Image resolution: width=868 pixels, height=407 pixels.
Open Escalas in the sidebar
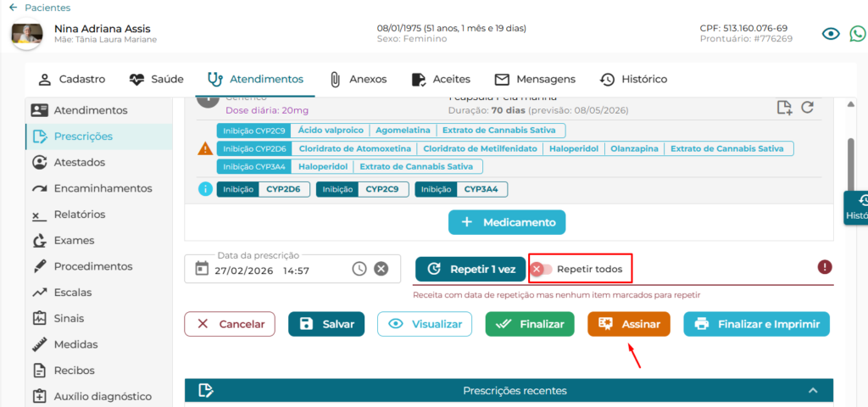pyautogui.click(x=99, y=293)
